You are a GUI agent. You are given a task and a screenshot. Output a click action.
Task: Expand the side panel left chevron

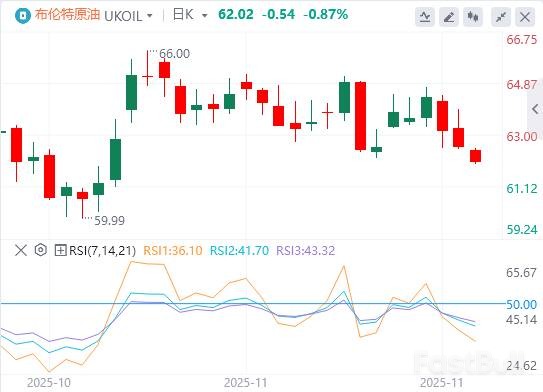pyautogui.click(x=535, y=109)
